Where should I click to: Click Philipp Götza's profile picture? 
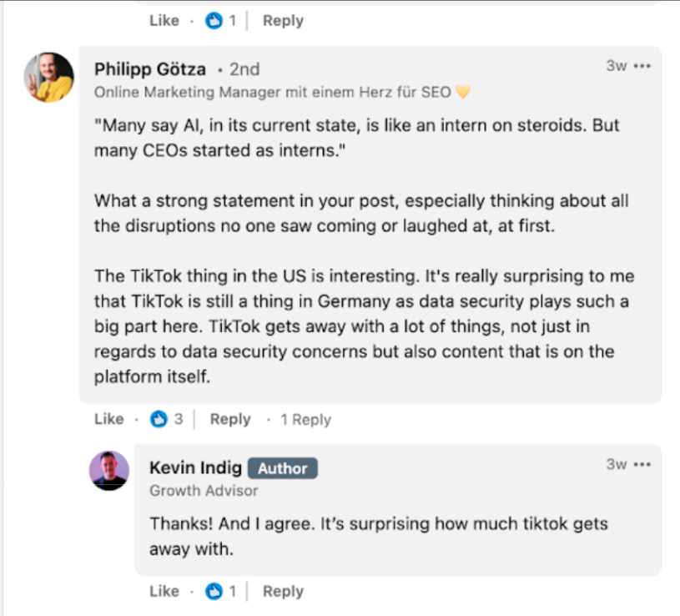tap(48, 77)
